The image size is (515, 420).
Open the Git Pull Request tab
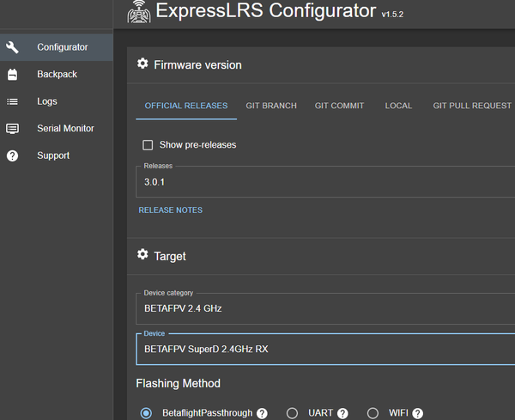(x=472, y=106)
